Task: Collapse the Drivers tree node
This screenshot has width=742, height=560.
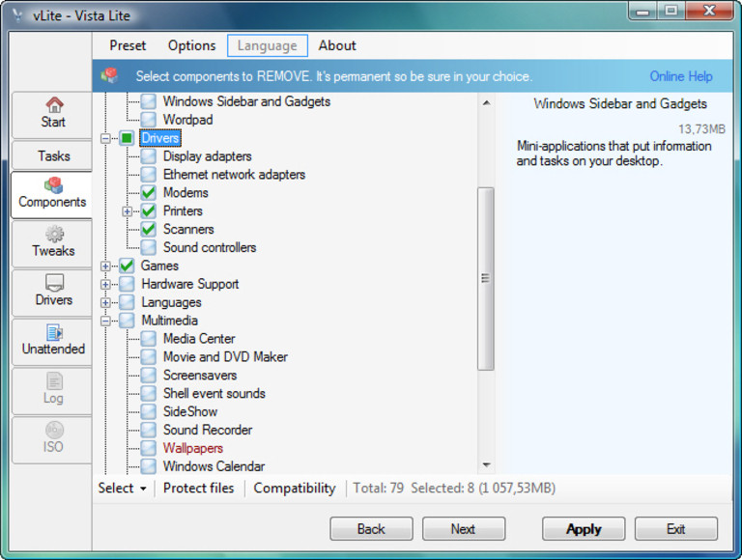Action: tap(105, 138)
